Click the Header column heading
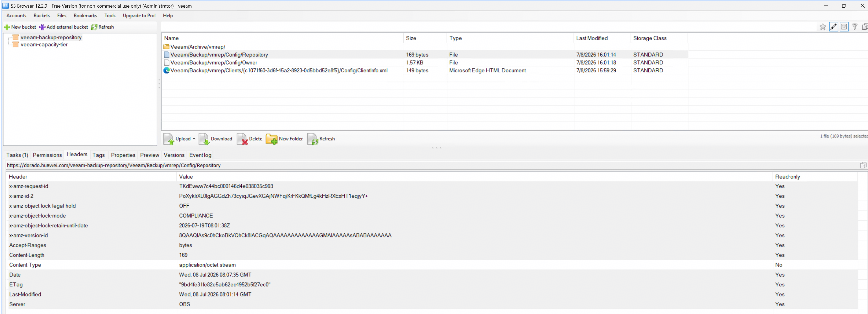This screenshot has width=868, height=314. 91,177
